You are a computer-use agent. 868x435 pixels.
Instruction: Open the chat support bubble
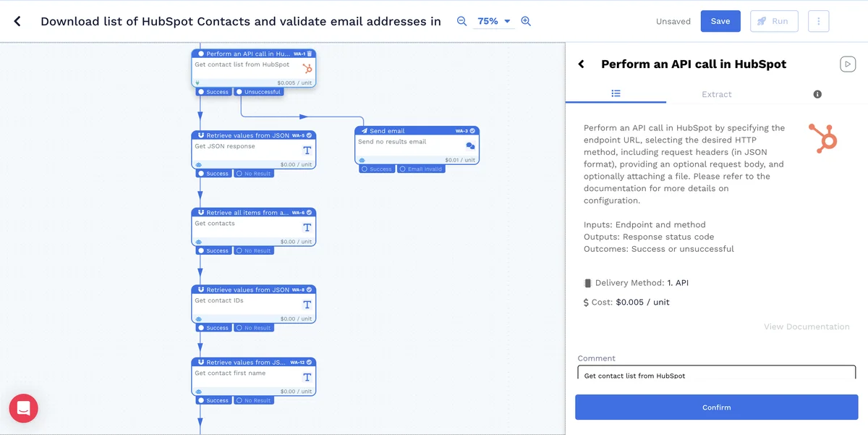(23, 408)
